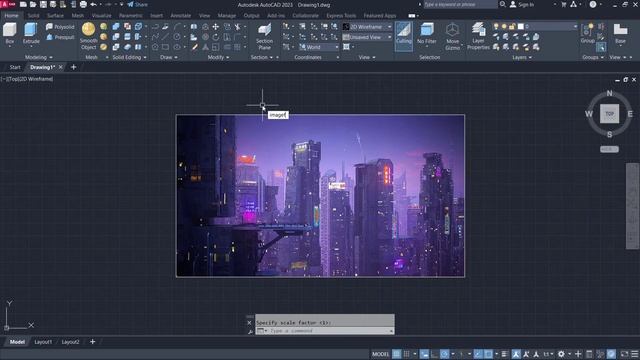Open the Manage ribbon tab
640x360 pixels.
point(227,16)
